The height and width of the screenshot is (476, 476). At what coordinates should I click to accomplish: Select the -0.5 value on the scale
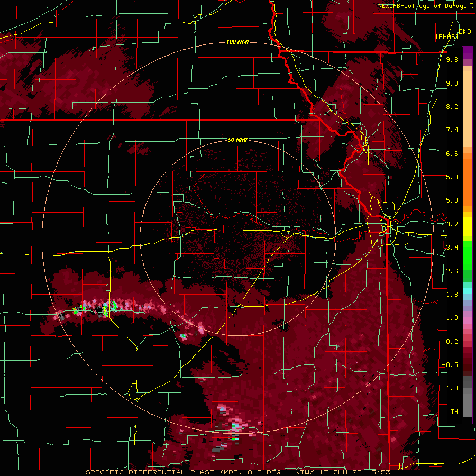click(x=450, y=365)
